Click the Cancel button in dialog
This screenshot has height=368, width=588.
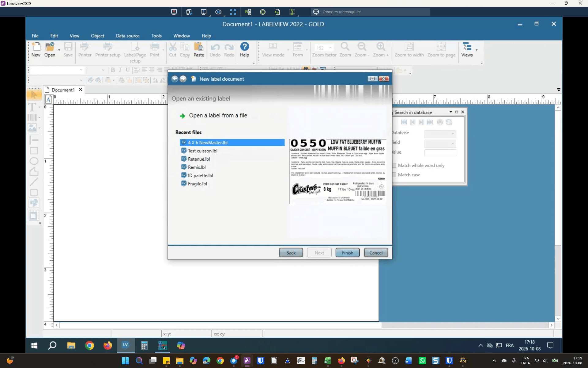point(376,253)
